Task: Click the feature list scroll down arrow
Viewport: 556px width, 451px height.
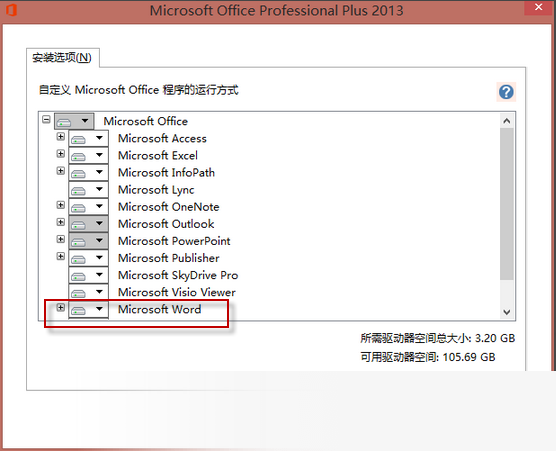Action: [507, 312]
